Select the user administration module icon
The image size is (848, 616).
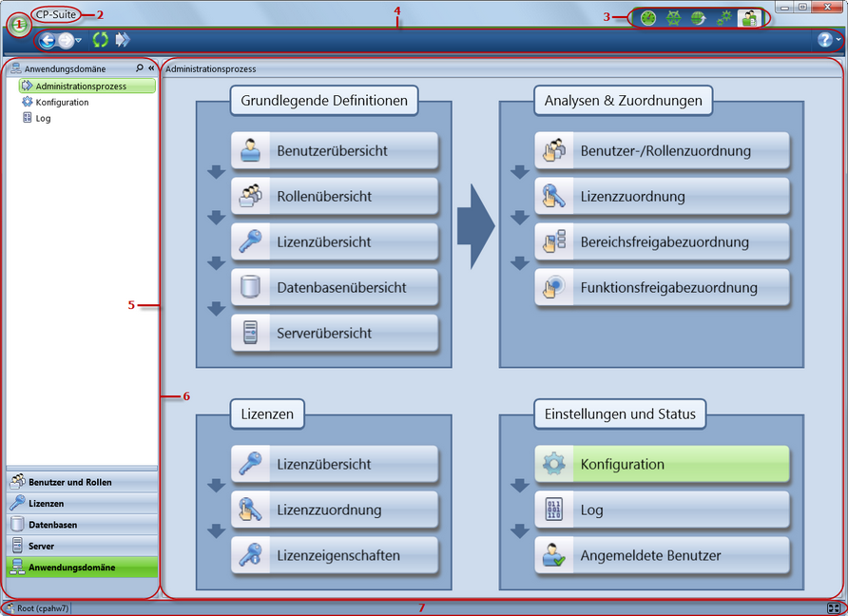(x=749, y=18)
